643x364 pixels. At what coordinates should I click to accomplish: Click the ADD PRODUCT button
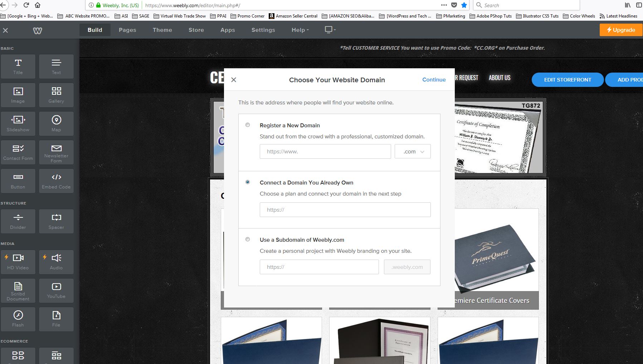624,80
